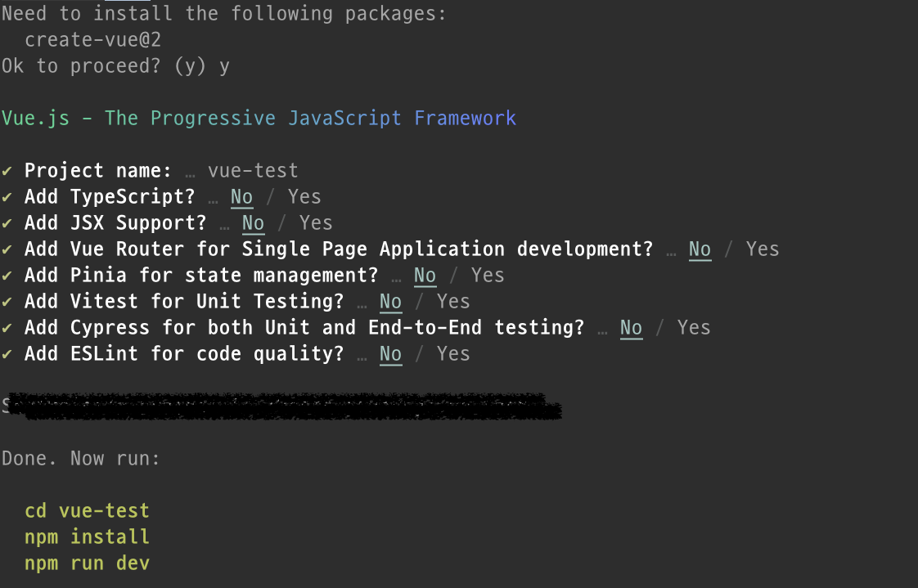Click the 'cd vue-test' command

pos(87,511)
